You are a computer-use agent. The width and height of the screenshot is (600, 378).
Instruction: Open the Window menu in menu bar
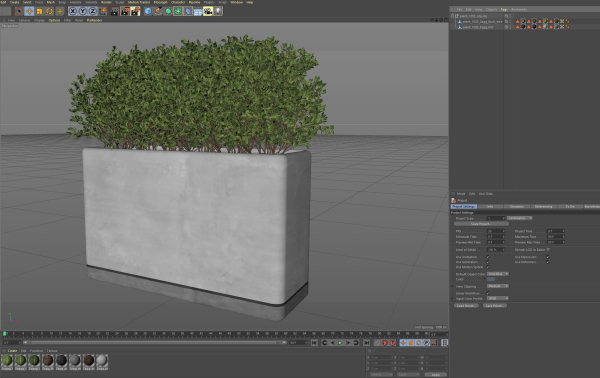236,2
